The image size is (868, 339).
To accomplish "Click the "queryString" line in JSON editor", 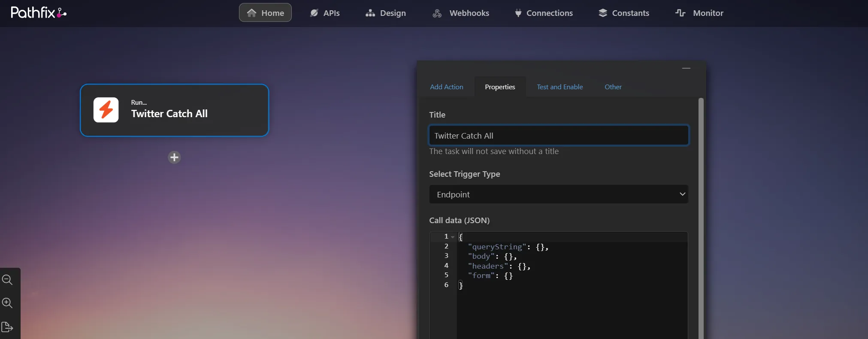I will 508,247.
